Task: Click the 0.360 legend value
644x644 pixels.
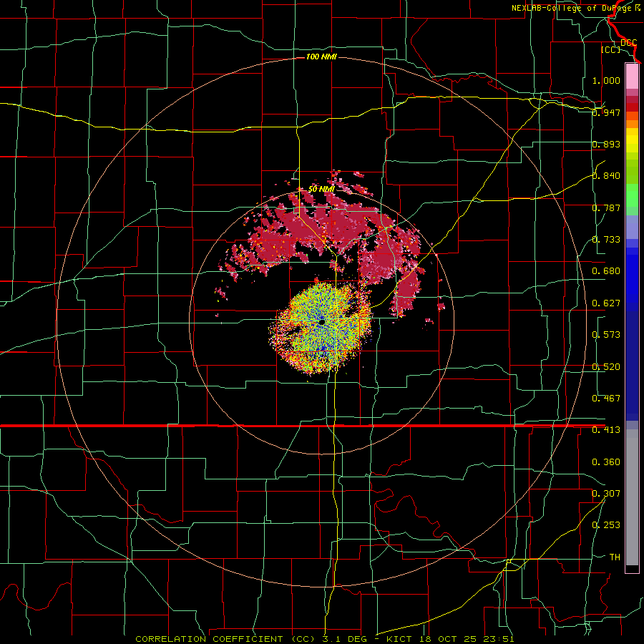Action: coord(606,462)
